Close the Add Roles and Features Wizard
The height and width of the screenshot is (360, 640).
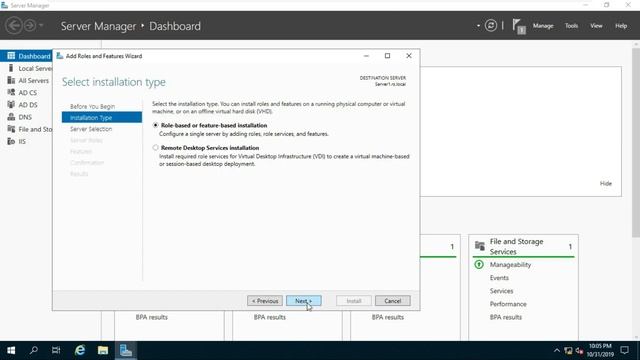point(409,56)
